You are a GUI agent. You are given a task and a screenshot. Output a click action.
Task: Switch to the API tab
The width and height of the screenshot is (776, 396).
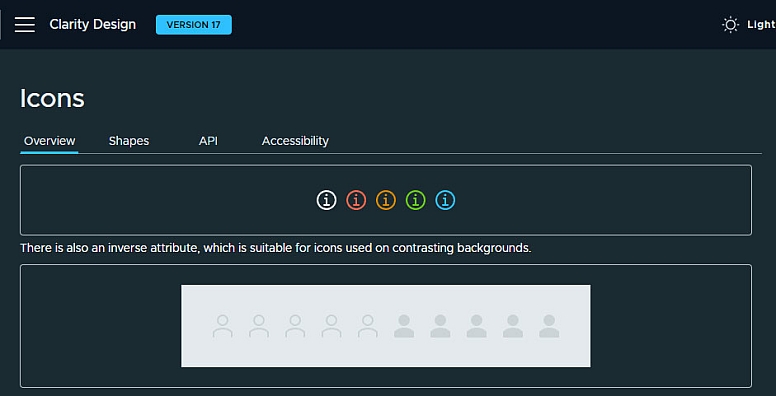(208, 141)
